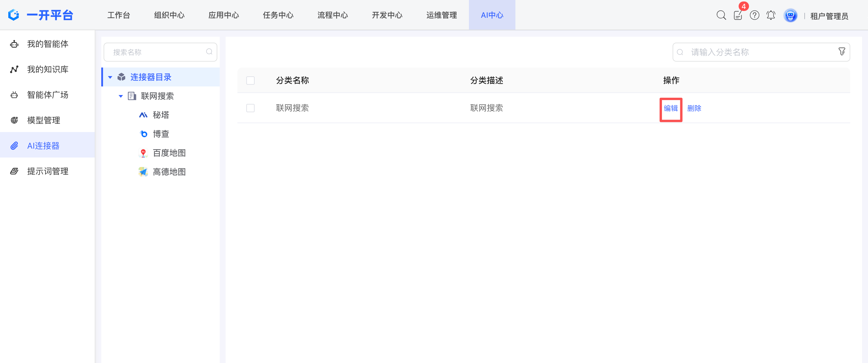Click the 删除 link for 联网搜索
This screenshot has height=363, width=868.
(x=694, y=108)
